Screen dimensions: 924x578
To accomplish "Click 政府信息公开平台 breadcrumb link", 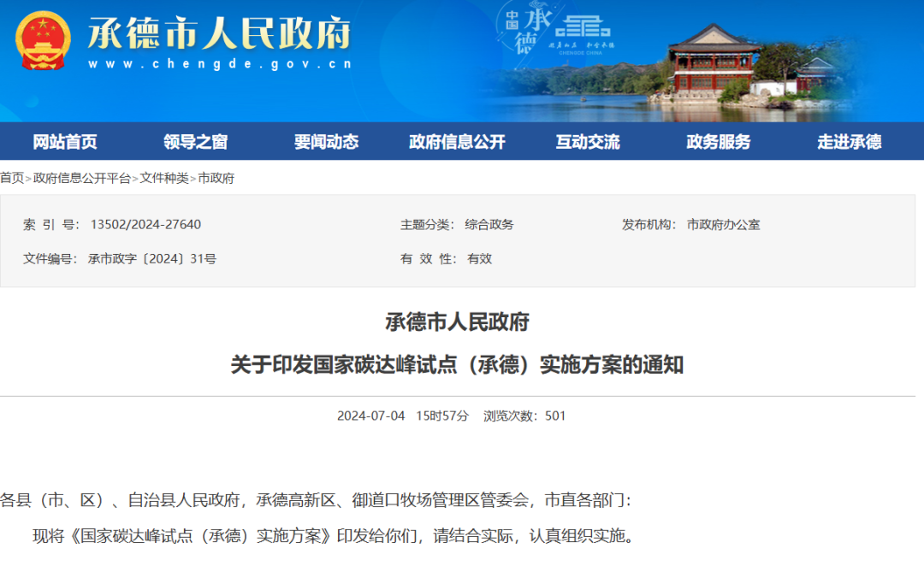I will (x=82, y=178).
